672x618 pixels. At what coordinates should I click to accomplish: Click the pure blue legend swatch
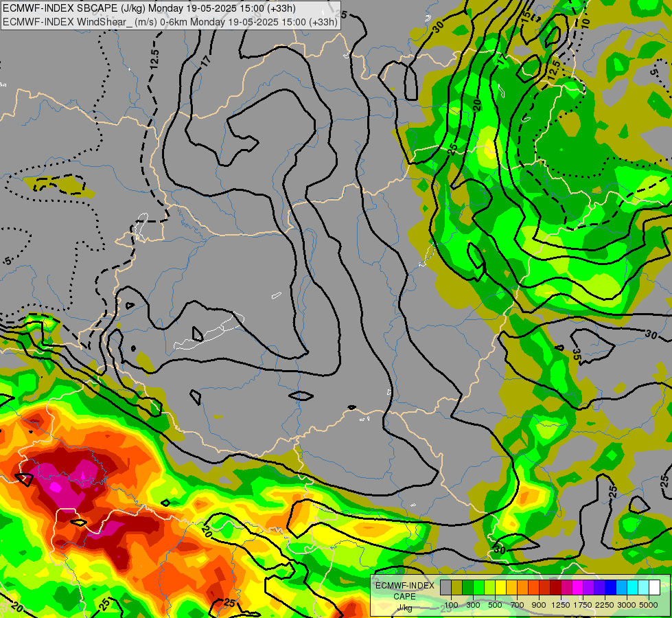611,588
